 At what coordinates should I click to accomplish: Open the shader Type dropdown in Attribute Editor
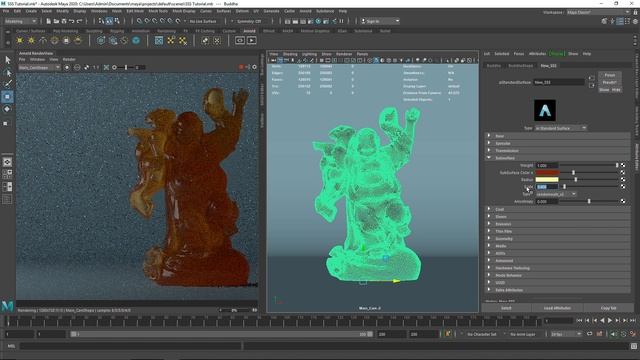point(560,128)
